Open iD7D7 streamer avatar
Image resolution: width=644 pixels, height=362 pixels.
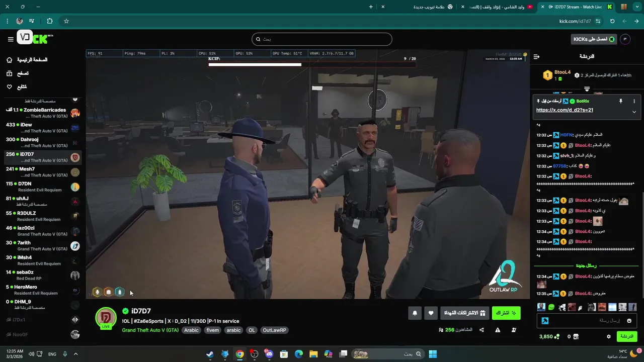[x=106, y=318]
